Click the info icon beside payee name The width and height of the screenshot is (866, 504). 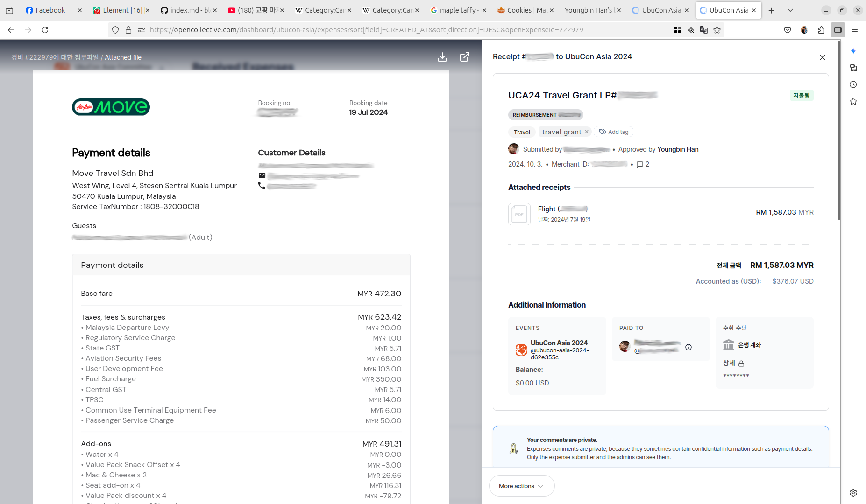click(x=688, y=347)
